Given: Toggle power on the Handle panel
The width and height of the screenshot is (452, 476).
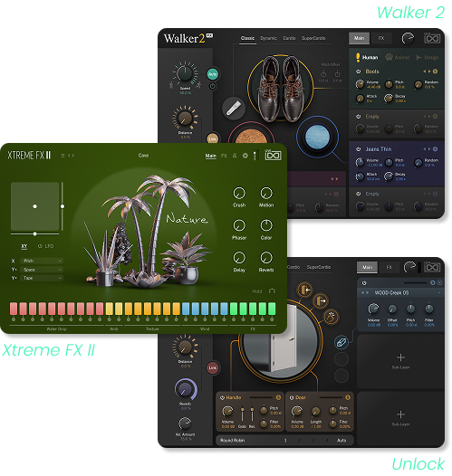Looking at the screenshot, I should coord(222,397).
